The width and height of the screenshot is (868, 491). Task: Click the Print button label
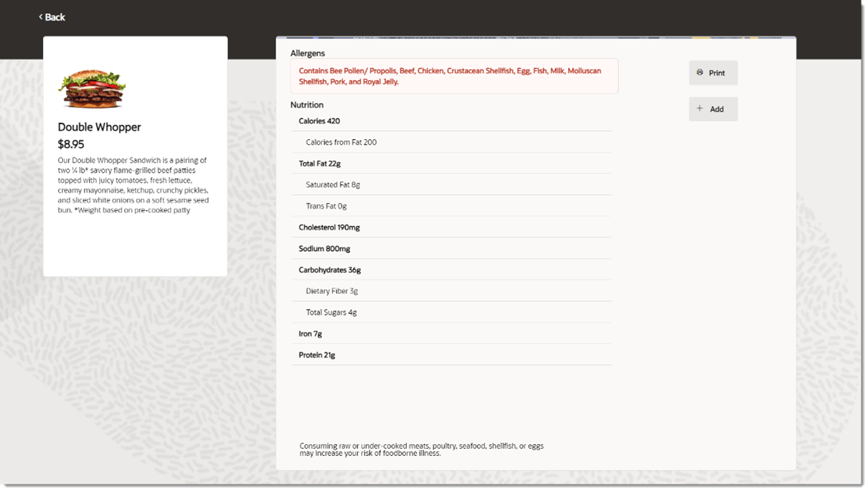click(717, 73)
